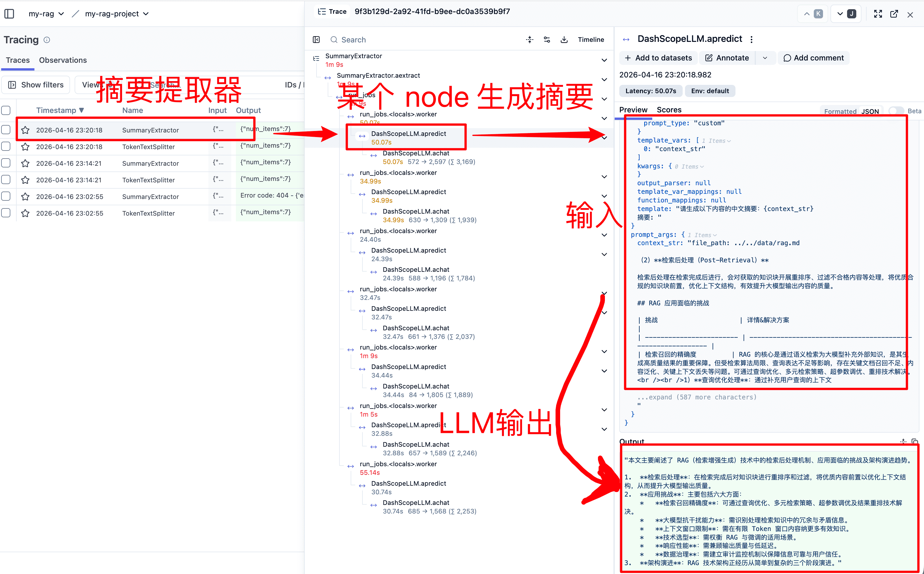Viewport: 924px width, 574px height.
Task: Collapse the trace tree panel icon
Action: 316,40
